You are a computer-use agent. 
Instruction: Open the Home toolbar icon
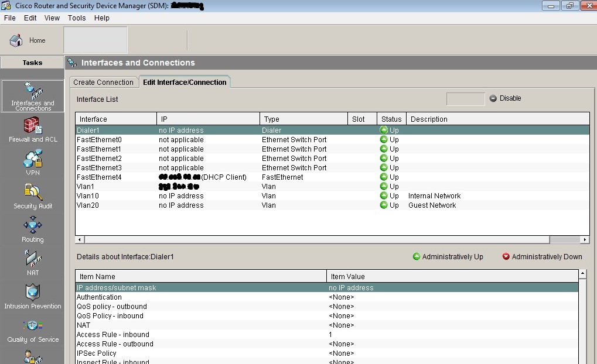pos(16,40)
